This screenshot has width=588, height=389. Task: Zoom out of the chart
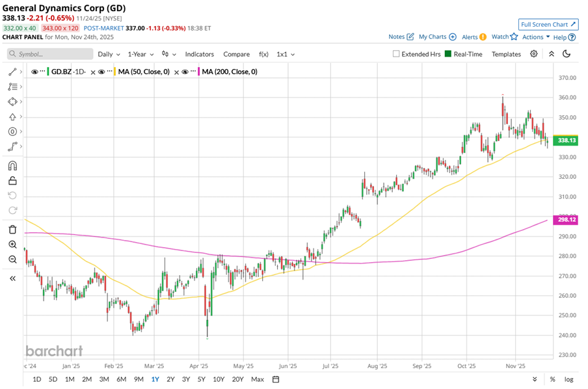(12, 260)
